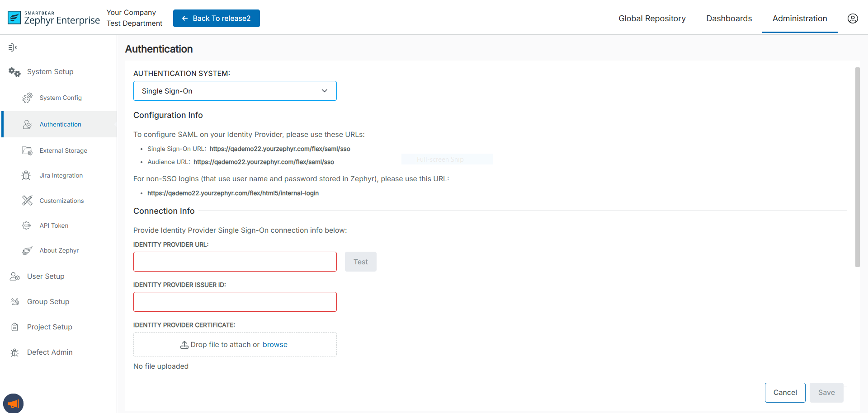Click the Jira Integration bug icon
This screenshot has width=868, height=413.
tap(26, 175)
